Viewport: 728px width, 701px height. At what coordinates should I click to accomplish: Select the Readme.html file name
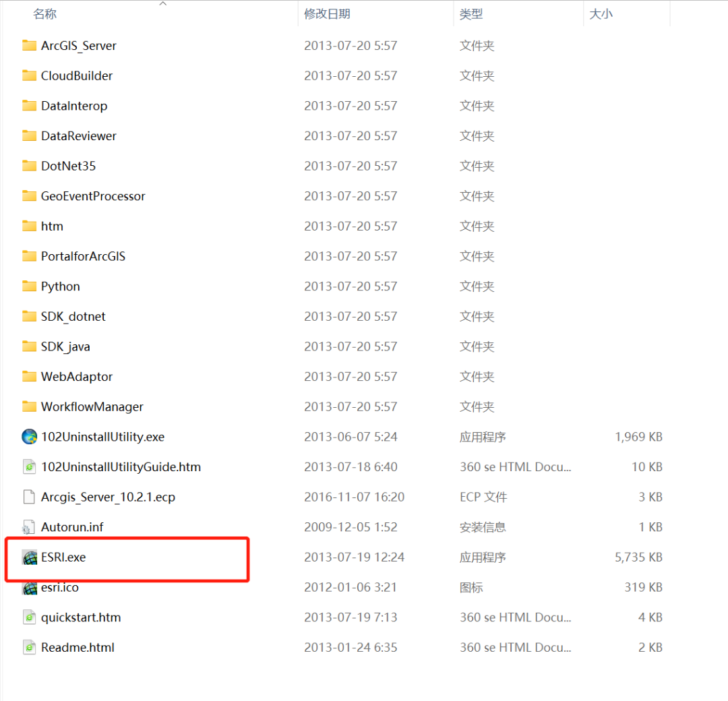click(x=78, y=647)
